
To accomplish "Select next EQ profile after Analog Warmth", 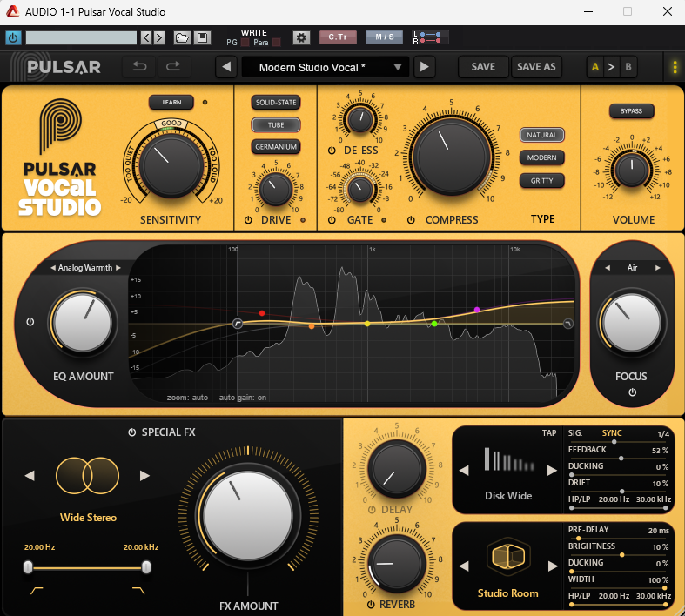I will point(118,268).
